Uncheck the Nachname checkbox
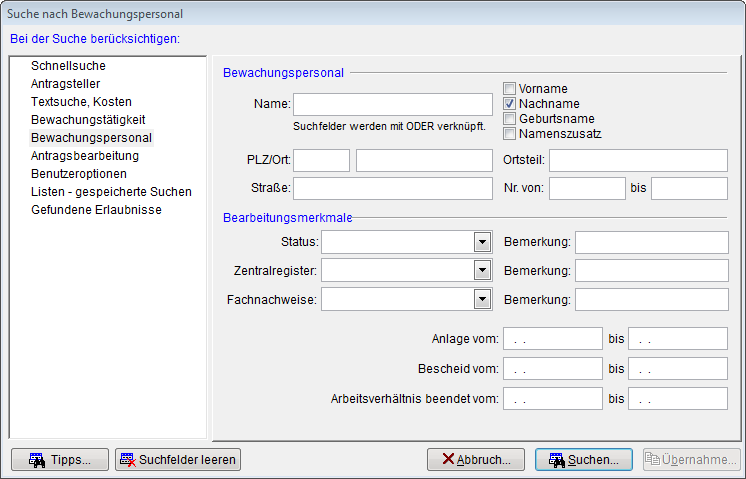Image resolution: width=746 pixels, height=479 pixels. 510,104
